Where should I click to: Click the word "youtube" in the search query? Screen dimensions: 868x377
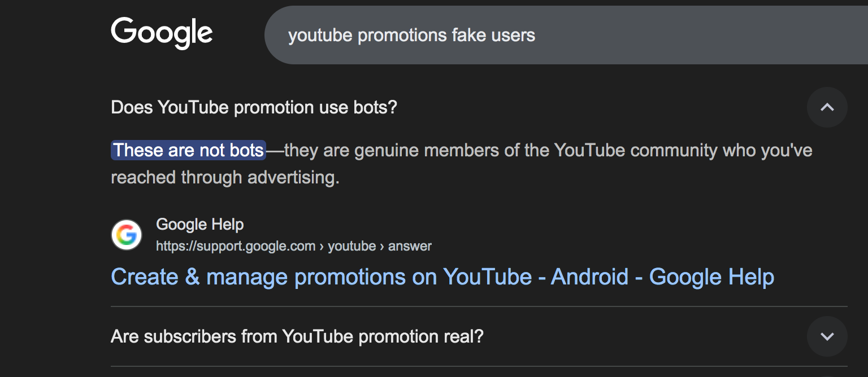pyautogui.click(x=320, y=36)
